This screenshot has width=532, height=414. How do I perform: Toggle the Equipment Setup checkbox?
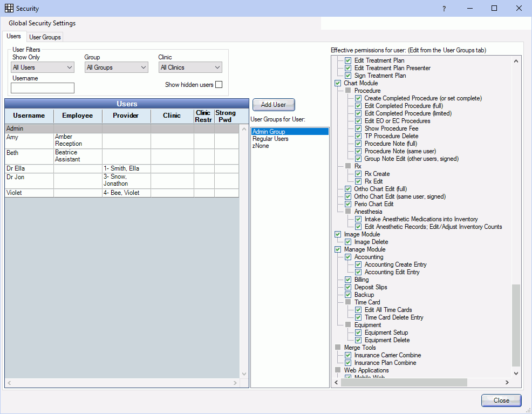tap(358, 332)
